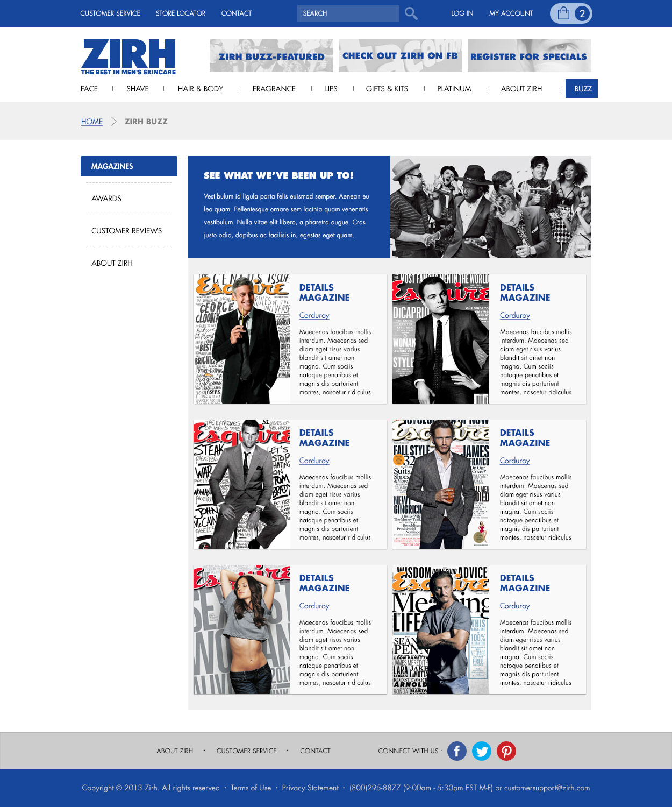Open Contact in the footer
Image resolution: width=672 pixels, height=807 pixels.
coord(315,751)
